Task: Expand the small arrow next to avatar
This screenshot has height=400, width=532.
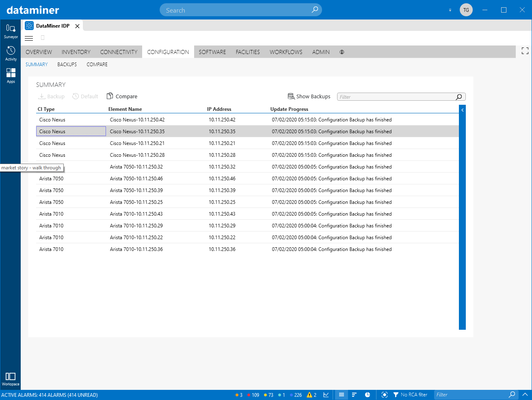Action: click(x=450, y=10)
